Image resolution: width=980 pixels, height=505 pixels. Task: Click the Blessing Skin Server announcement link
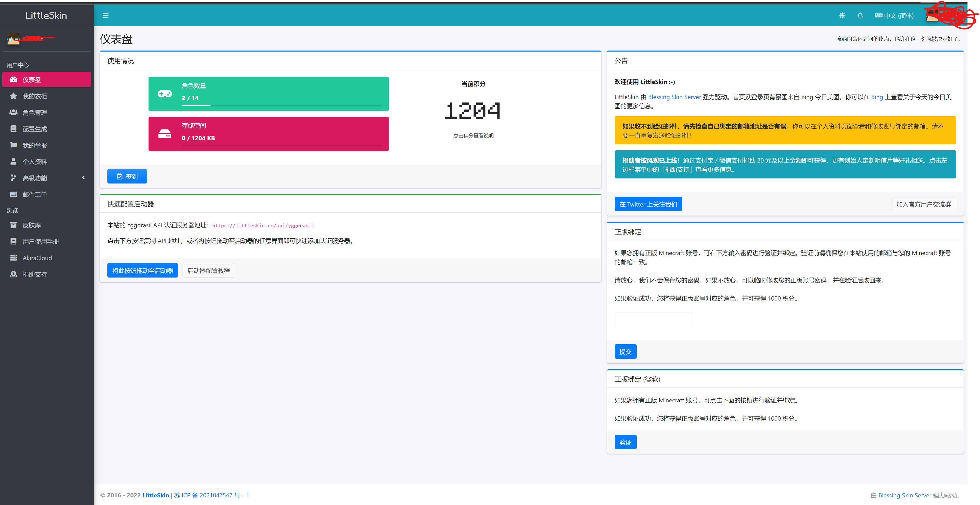point(674,97)
